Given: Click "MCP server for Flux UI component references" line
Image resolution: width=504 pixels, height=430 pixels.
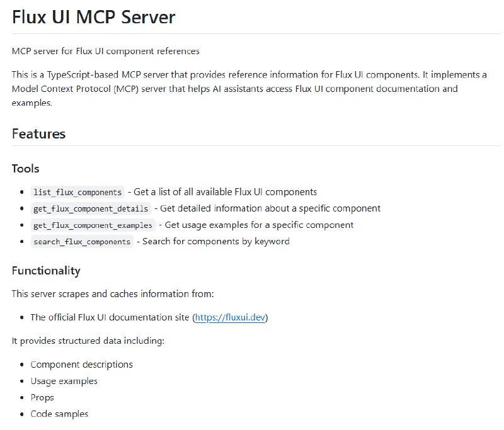Looking at the screenshot, I should (106, 51).
